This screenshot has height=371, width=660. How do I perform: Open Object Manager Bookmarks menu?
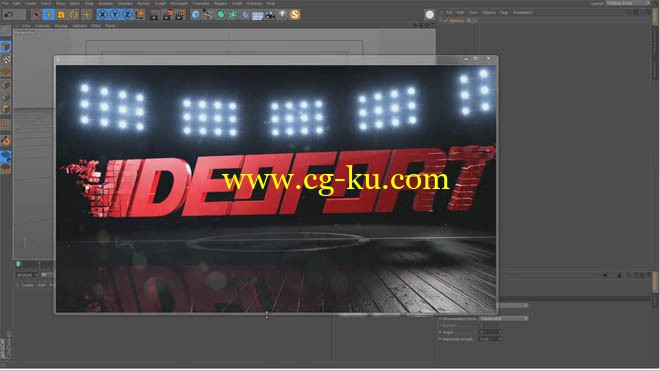tap(523, 13)
